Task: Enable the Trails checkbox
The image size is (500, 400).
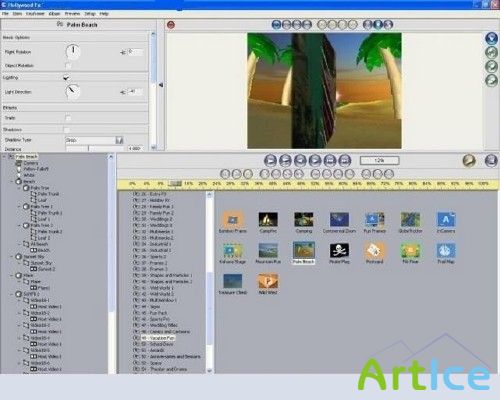Action: click(x=68, y=118)
